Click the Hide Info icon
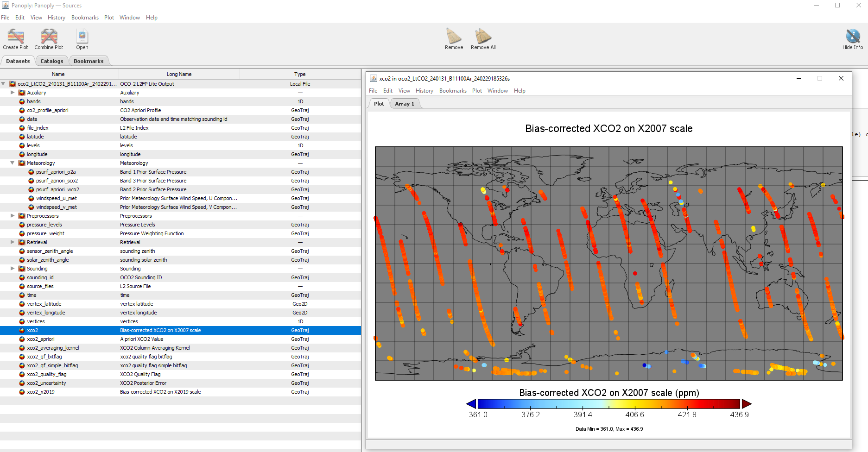 [853, 36]
